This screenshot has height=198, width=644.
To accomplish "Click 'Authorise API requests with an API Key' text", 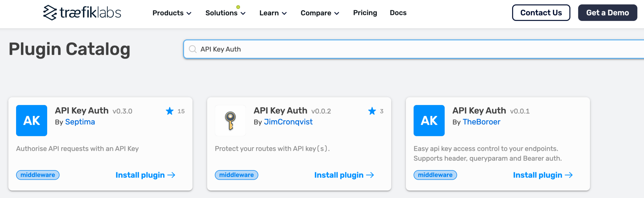I will point(78,149).
